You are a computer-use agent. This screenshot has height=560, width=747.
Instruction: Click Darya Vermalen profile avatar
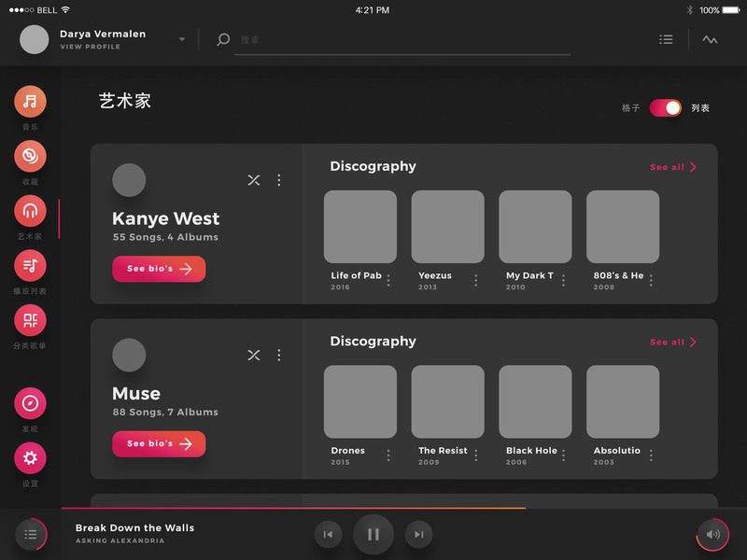tap(35, 39)
